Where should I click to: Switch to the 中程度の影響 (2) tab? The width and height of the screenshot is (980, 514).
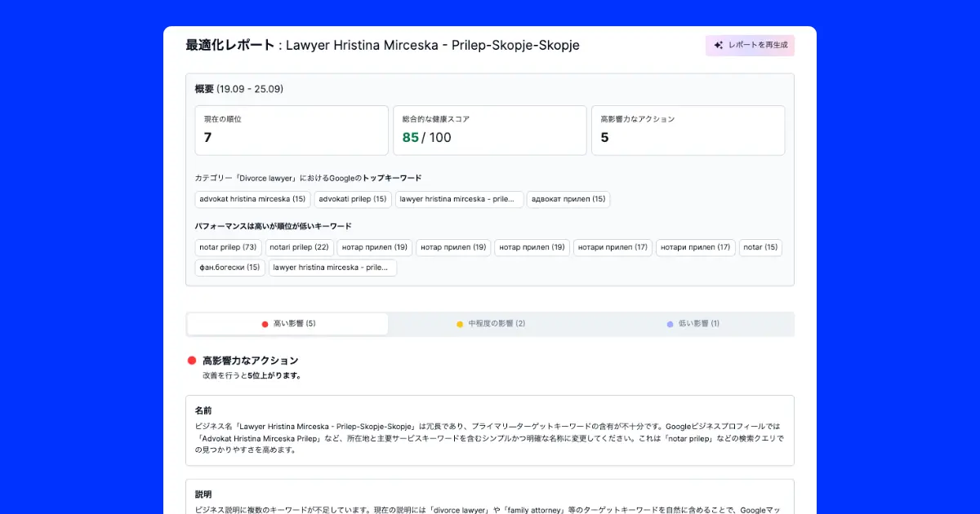click(x=490, y=323)
